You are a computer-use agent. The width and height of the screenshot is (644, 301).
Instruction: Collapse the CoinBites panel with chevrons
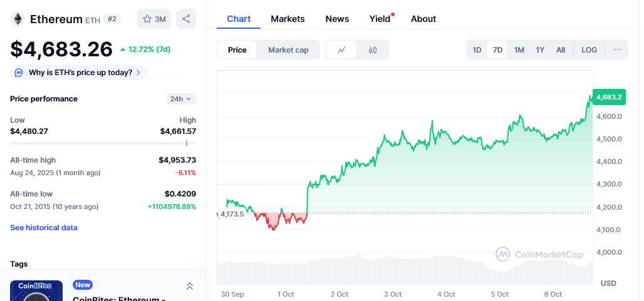pos(190,286)
